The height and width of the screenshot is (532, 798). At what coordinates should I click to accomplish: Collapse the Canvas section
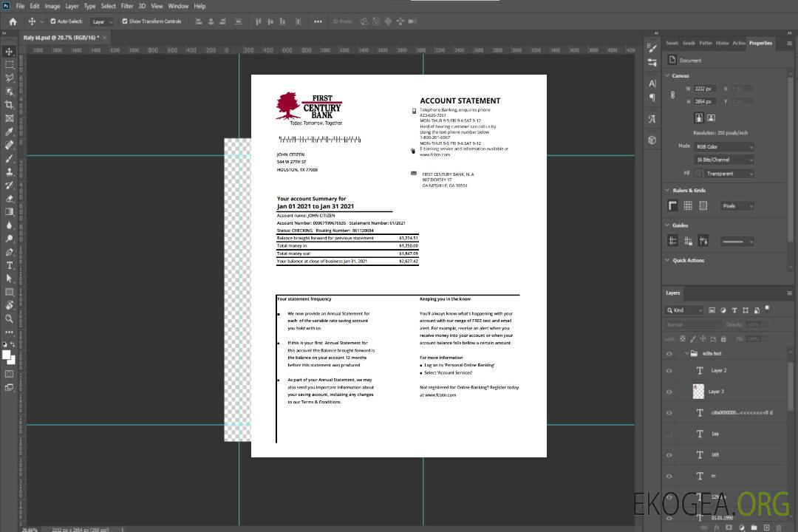667,76
